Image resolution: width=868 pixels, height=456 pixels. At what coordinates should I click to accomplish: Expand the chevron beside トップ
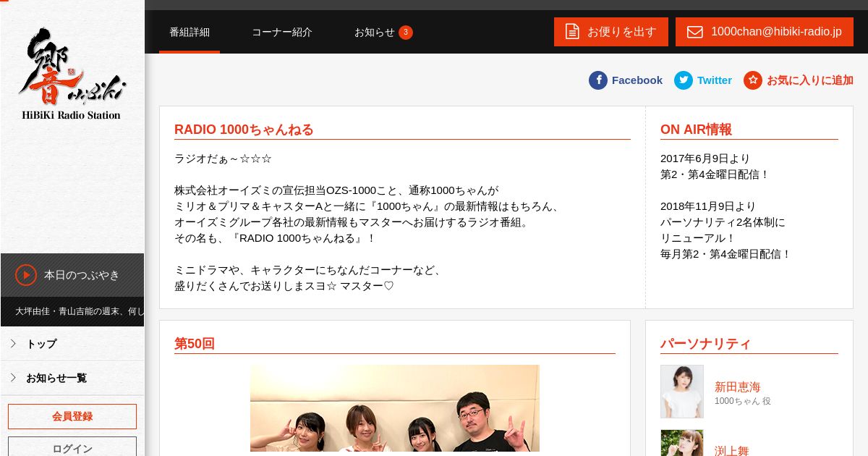13,344
